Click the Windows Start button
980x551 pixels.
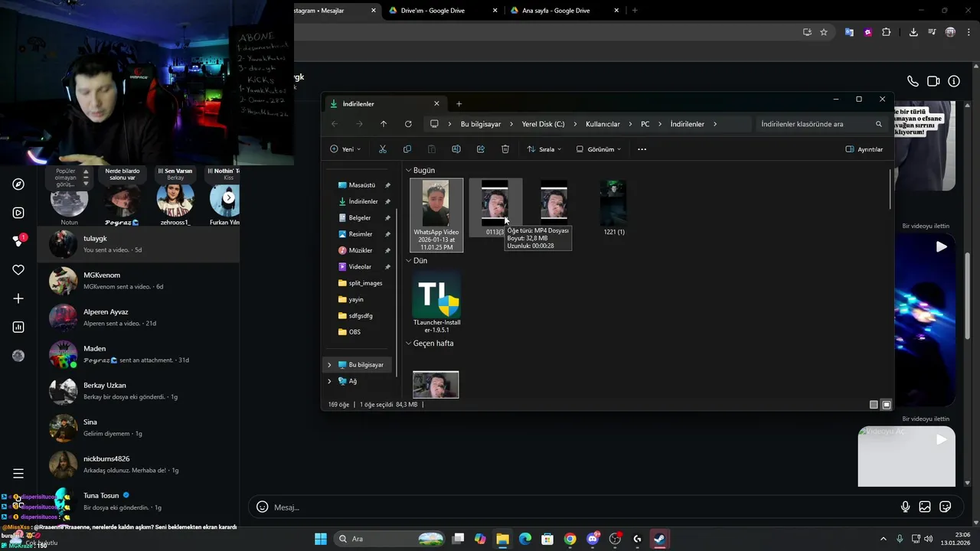[321, 539]
